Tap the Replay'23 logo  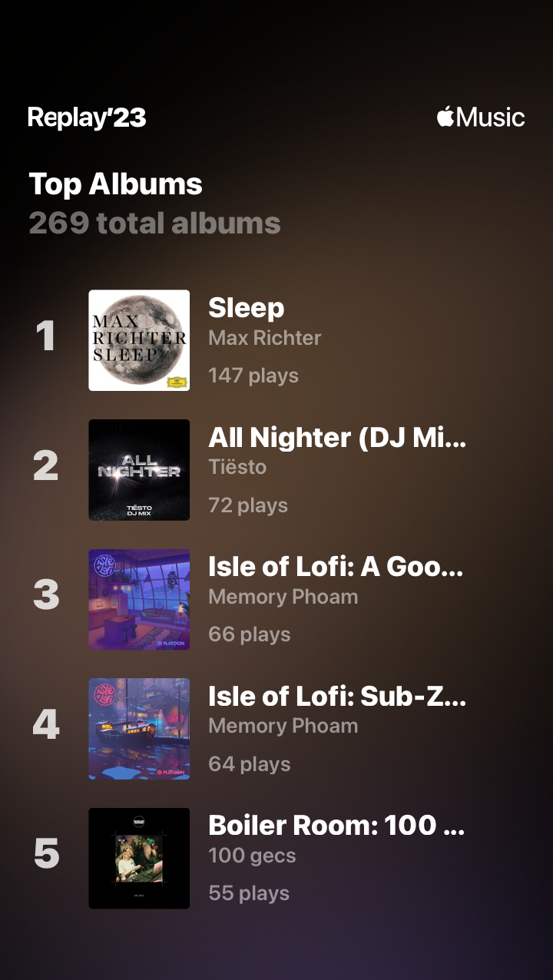point(87,118)
